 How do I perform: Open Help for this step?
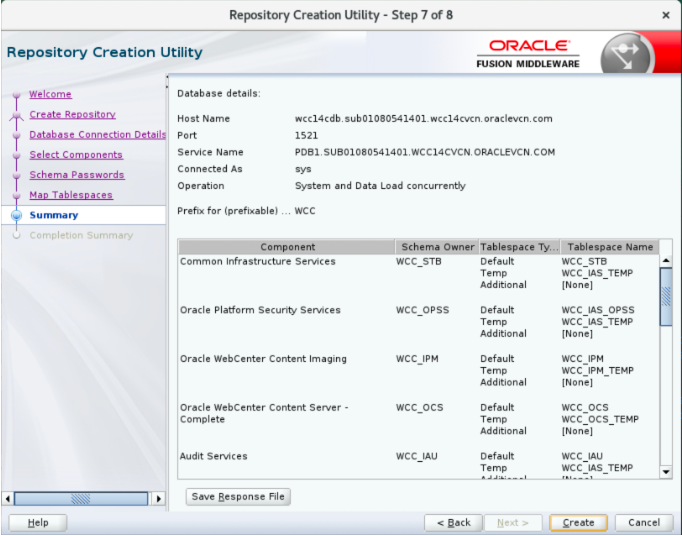pos(38,523)
